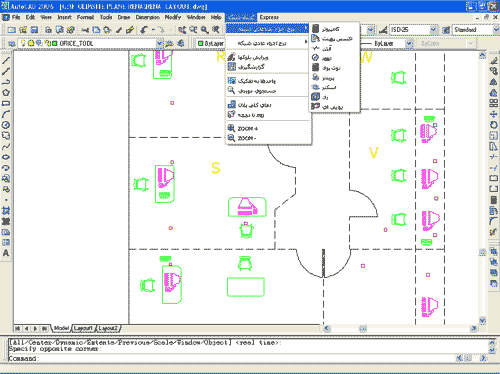Select the Polygon draw tool
The image size is (500, 374).
click(6, 93)
